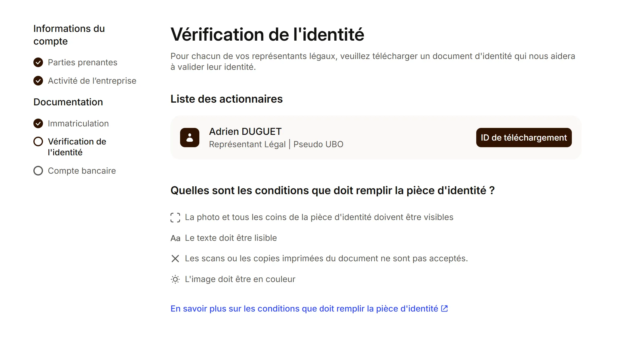644x363 pixels.
Task: Click the Adrien DUGUET shareholder name
Action: (245, 132)
